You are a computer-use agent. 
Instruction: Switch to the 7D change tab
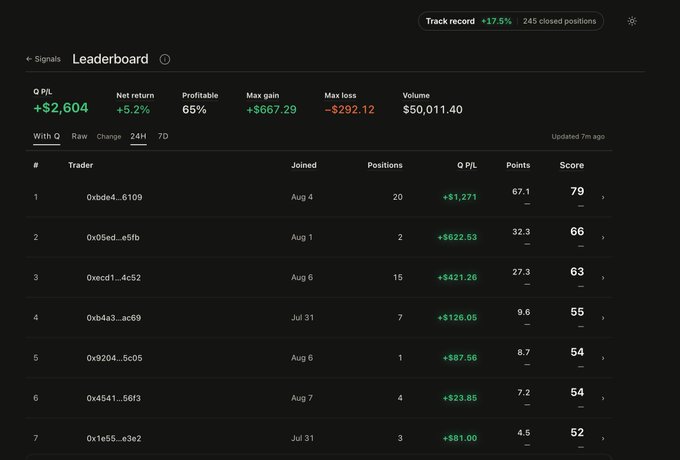163,136
